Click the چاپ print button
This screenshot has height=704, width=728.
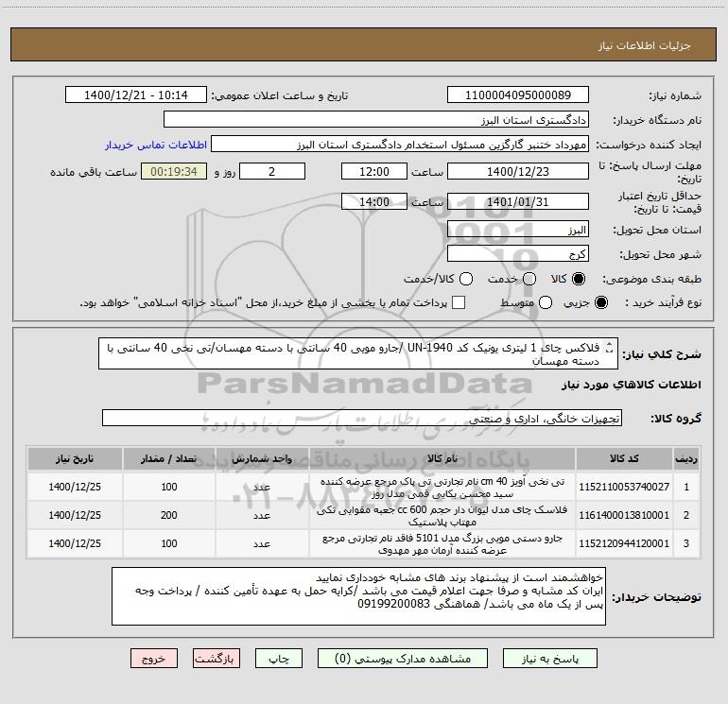[279, 659]
